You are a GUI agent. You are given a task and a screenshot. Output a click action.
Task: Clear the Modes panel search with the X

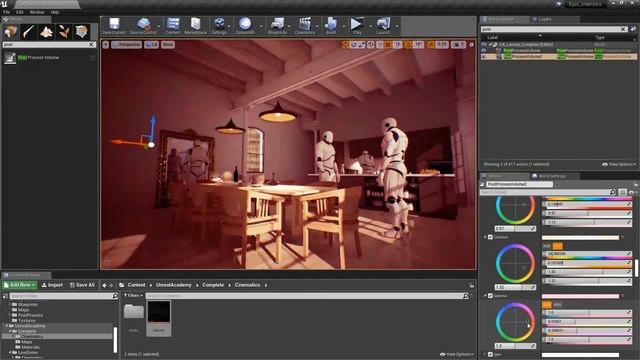tap(92, 44)
